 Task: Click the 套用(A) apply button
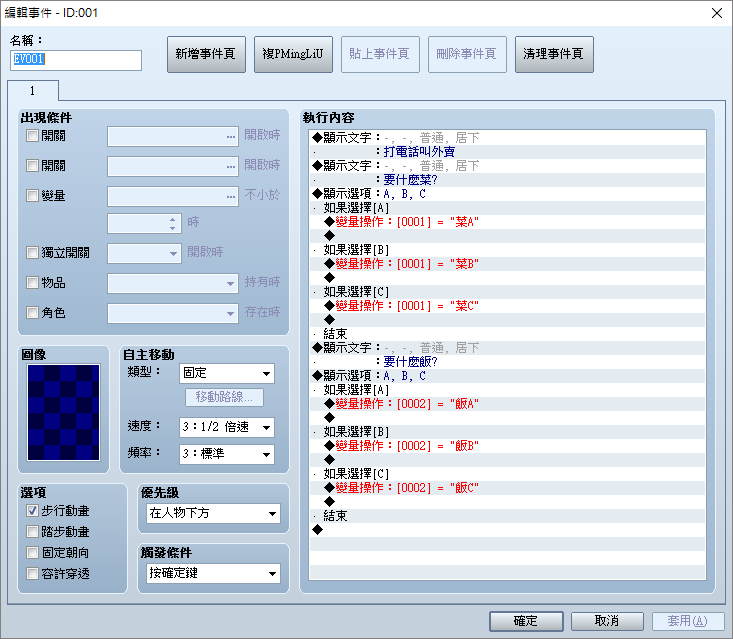[x=688, y=621]
